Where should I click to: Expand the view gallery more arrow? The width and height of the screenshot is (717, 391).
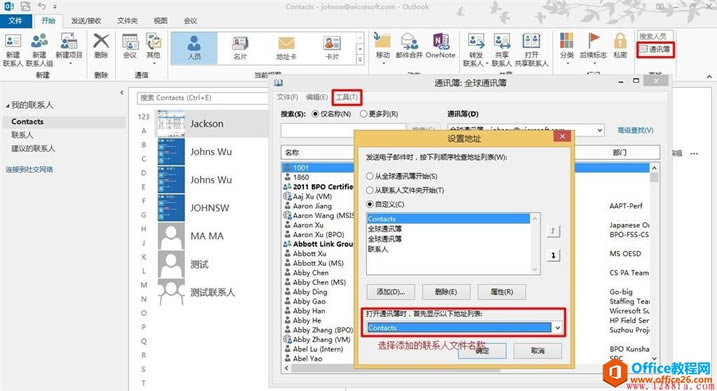coord(360,59)
